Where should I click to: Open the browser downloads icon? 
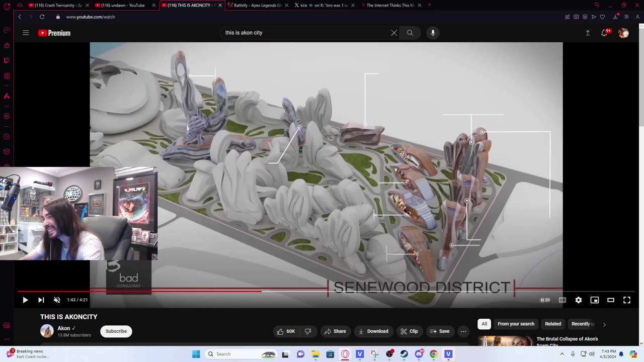coord(615,17)
